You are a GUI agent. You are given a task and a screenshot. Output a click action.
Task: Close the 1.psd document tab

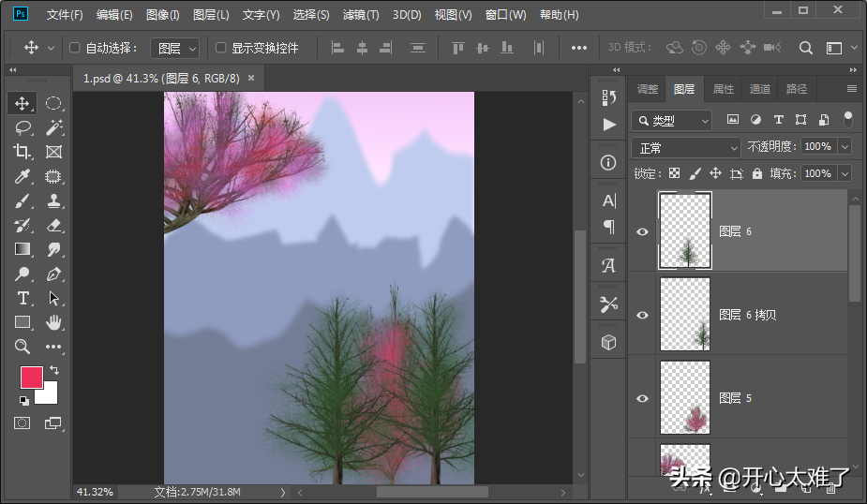pos(251,78)
